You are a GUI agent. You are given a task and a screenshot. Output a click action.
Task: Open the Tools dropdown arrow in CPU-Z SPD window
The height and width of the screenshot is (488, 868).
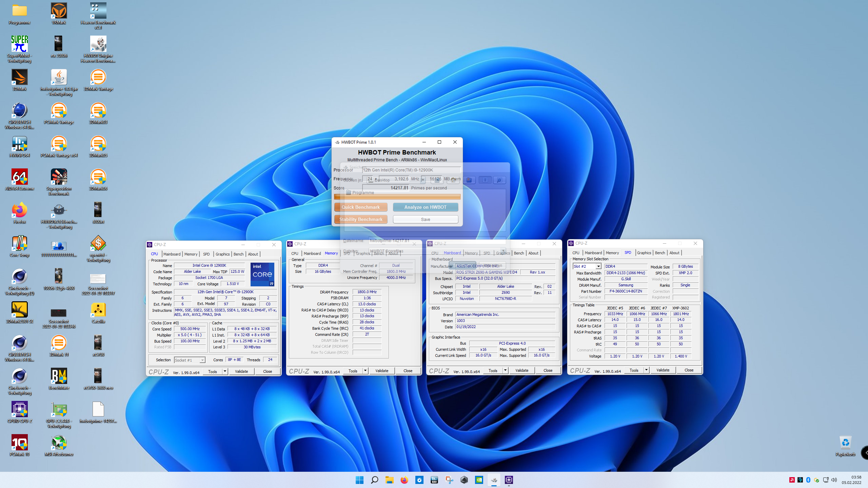coord(646,370)
